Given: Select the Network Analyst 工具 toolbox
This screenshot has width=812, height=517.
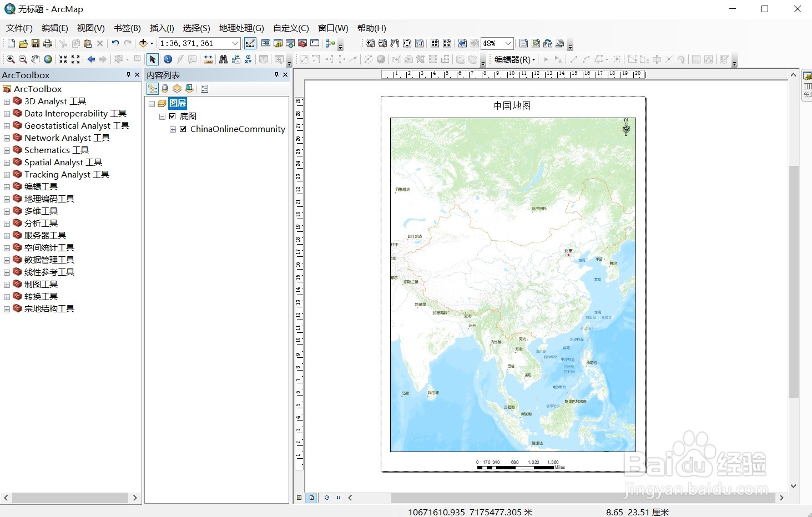Looking at the screenshot, I should 67,138.
